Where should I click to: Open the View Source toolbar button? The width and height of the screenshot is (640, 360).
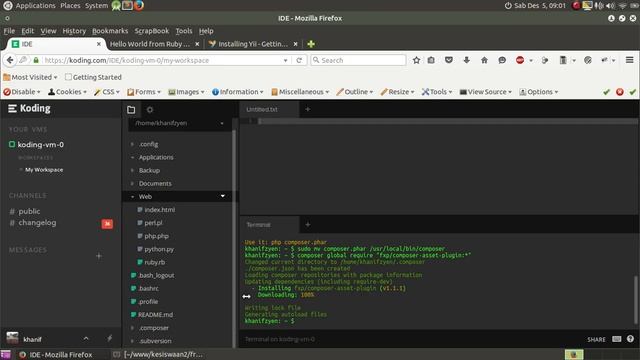[x=486, y=92]
